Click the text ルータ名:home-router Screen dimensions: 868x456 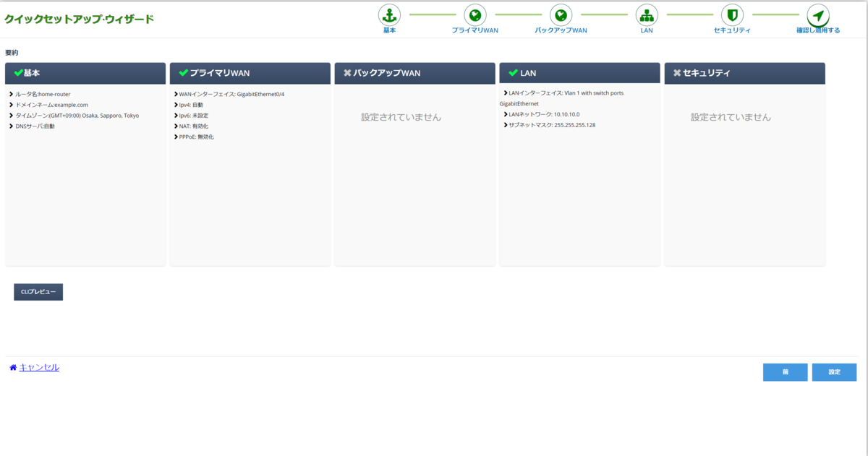point(43,94)
